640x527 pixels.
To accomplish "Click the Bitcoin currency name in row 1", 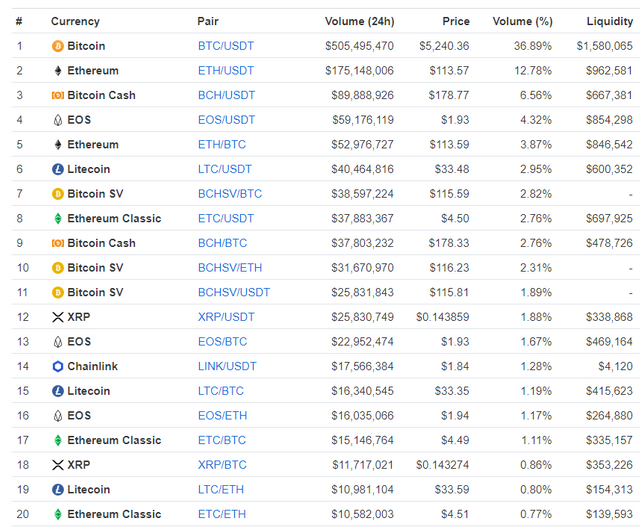I will pos(86,46).
